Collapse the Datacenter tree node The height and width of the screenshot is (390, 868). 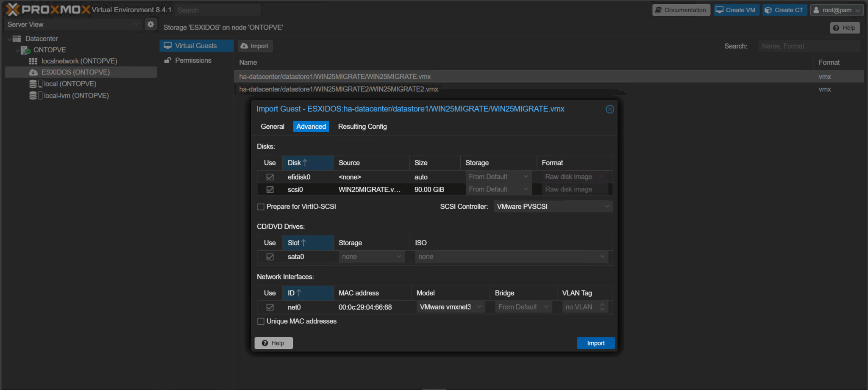(9, 39)
